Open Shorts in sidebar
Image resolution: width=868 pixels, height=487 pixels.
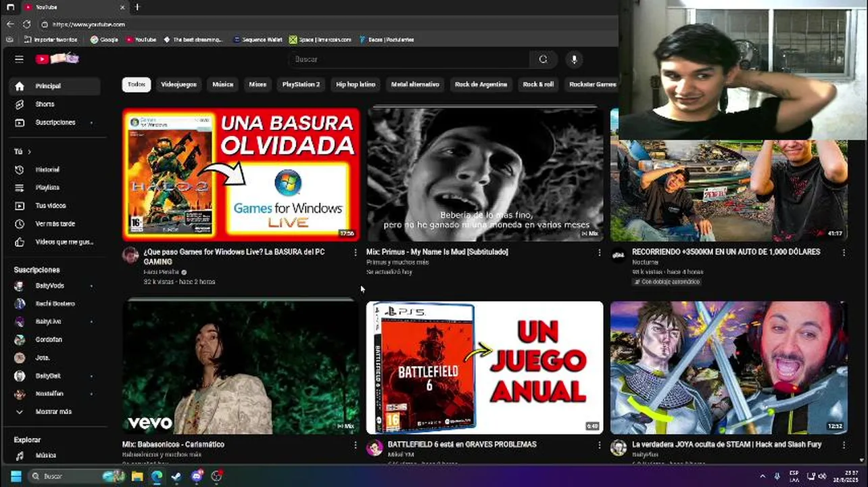54,104
